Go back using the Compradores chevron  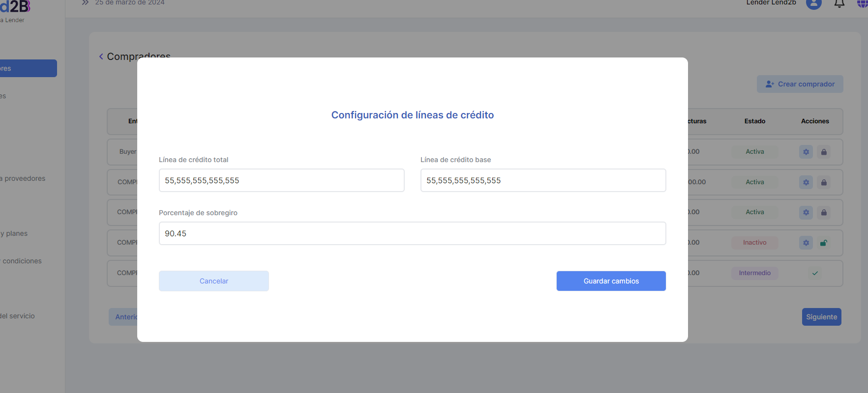click(101, 56)
